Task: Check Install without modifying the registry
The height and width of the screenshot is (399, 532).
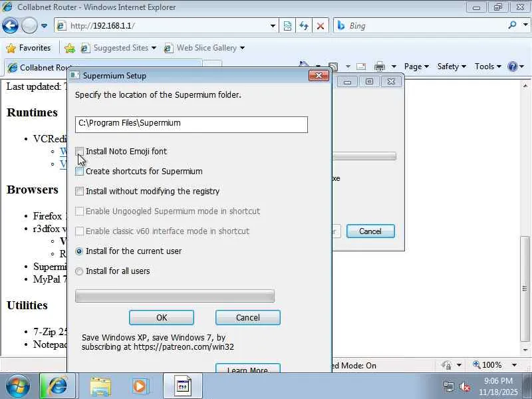Action: pos(79,192)
